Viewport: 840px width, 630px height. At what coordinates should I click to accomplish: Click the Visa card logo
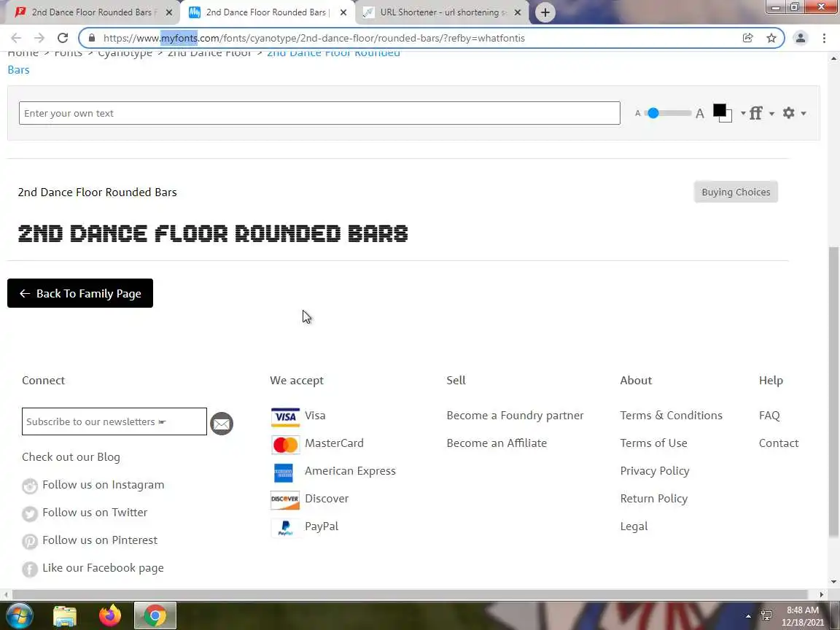(x=285, y=417)
